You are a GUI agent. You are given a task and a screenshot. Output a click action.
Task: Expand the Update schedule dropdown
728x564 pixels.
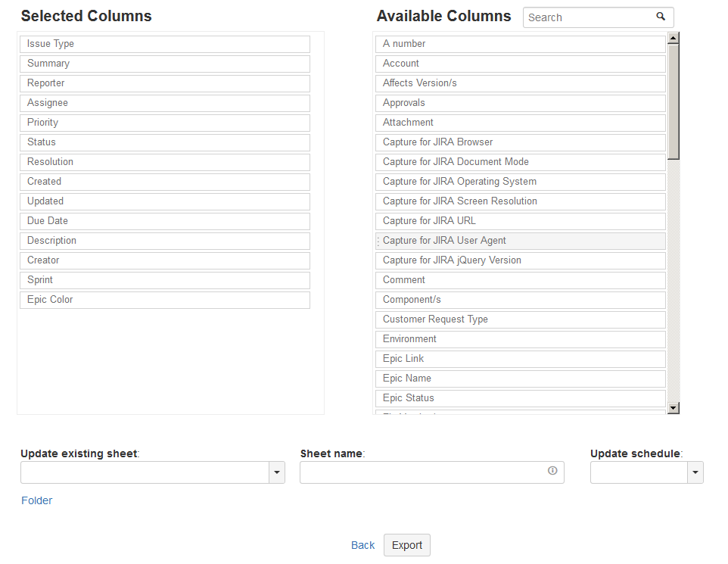click(x=695, y=472)
